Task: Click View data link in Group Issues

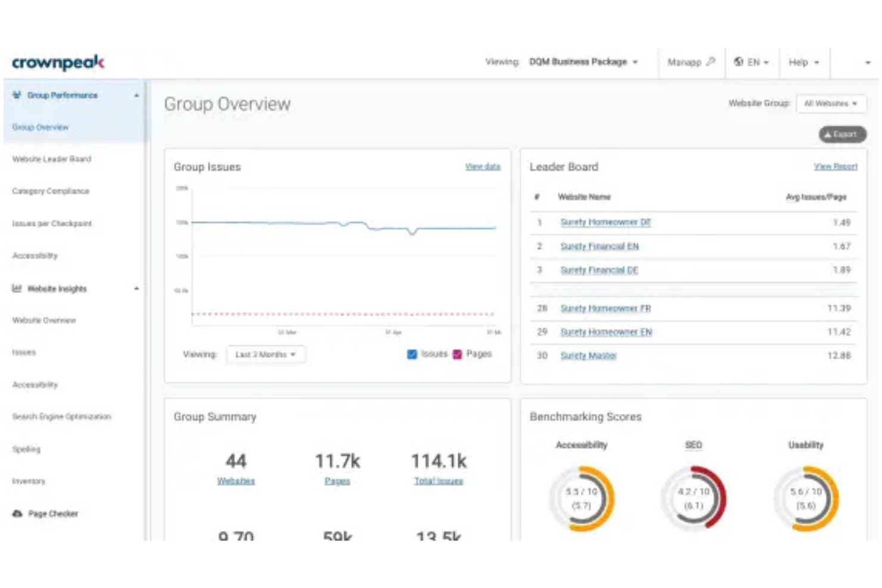Action: (483, 166)
